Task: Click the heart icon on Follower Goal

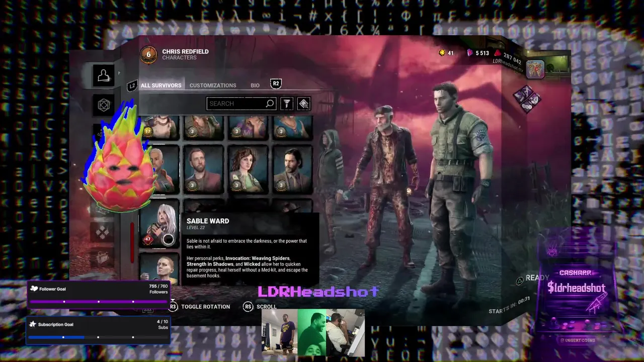Action: [34, 289]
